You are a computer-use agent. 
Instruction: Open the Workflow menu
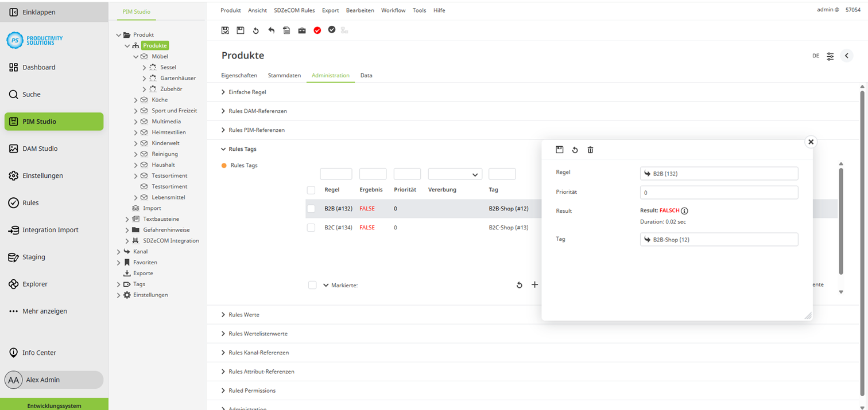click(x=393, y=10)
